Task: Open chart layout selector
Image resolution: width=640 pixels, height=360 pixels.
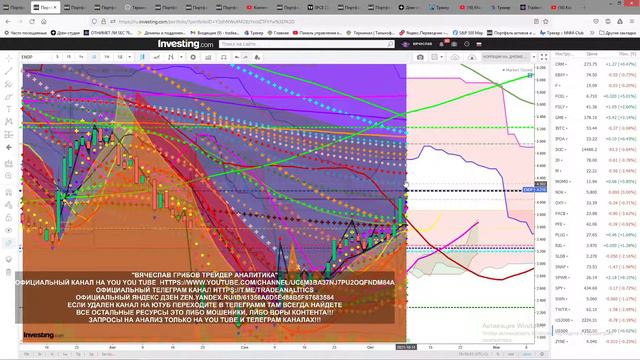Action: 434,57
